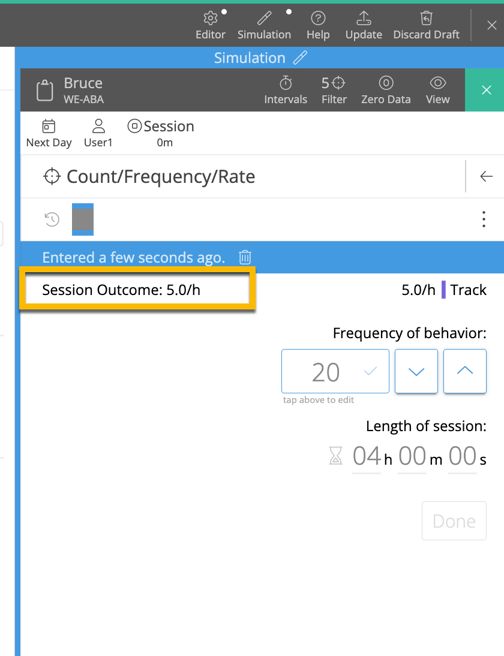Advance with the Next Day calendar icon
The image size is (504, 656).
point(49,126)
